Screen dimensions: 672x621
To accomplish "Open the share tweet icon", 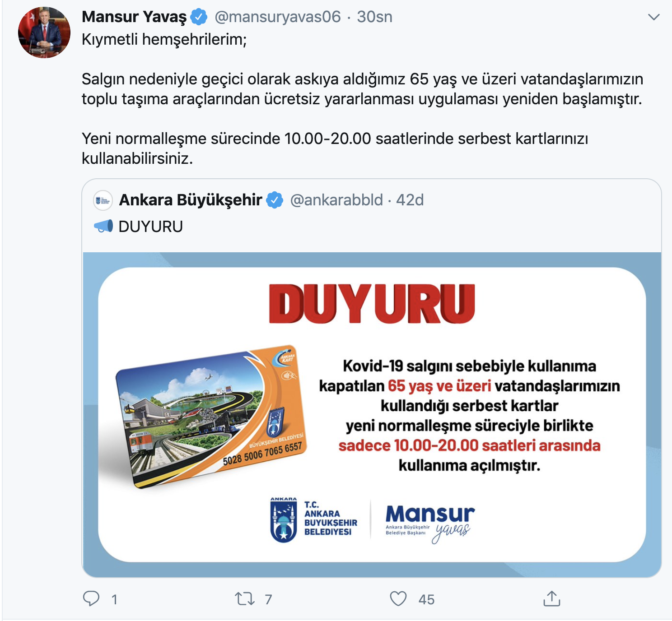I will point(551,598).
